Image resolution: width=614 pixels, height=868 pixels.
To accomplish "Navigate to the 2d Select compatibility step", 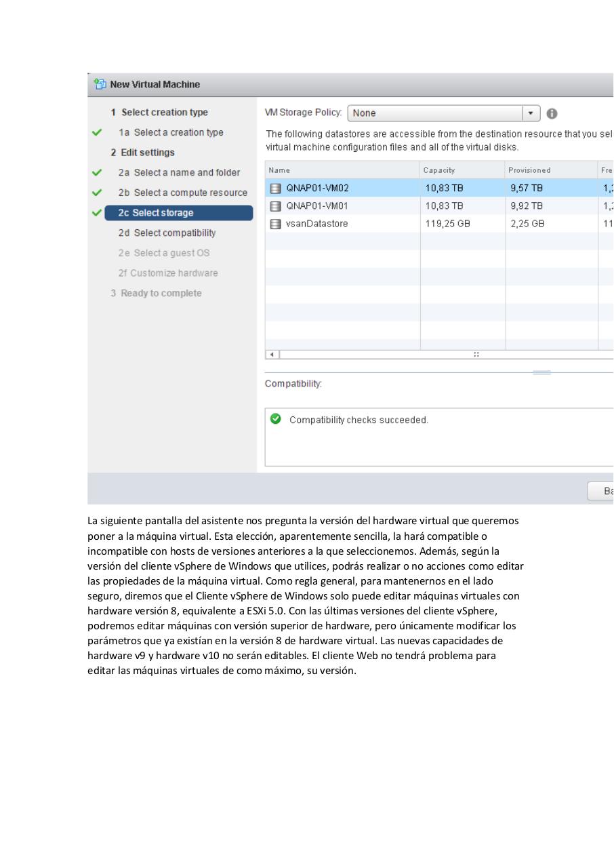I will coord(167,233).
